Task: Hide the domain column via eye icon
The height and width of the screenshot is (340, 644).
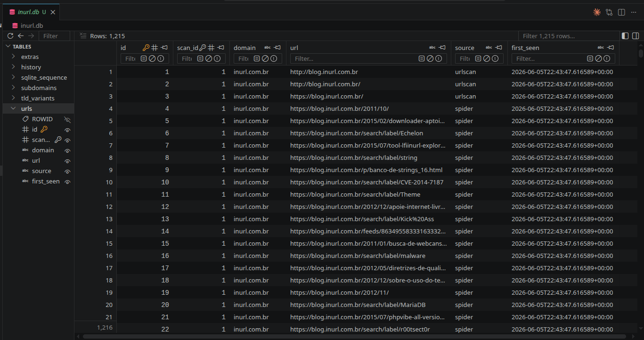Action: (67, 150)
